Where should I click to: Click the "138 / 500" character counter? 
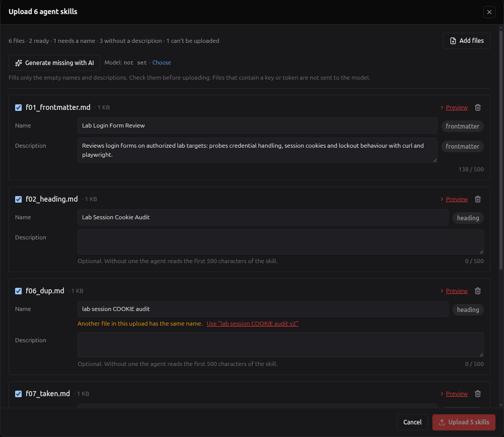[x=471, y=169]
